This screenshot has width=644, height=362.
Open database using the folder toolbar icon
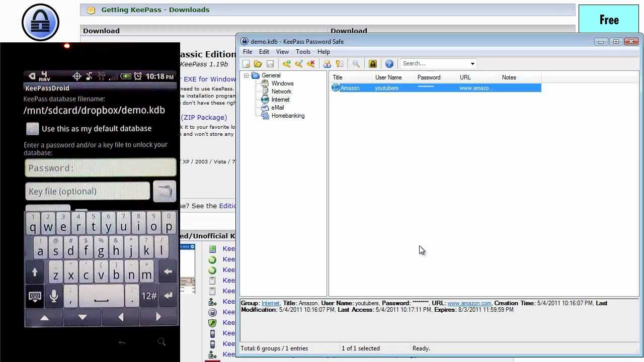point(258,64)
